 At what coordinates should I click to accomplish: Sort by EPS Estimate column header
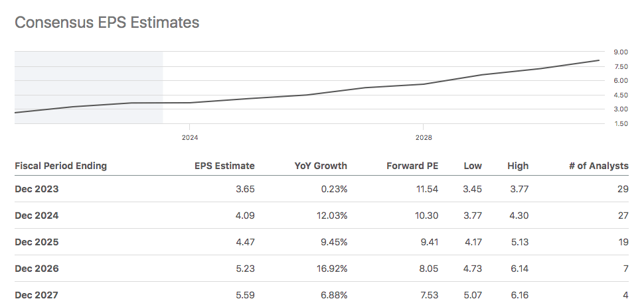point(224,166)
